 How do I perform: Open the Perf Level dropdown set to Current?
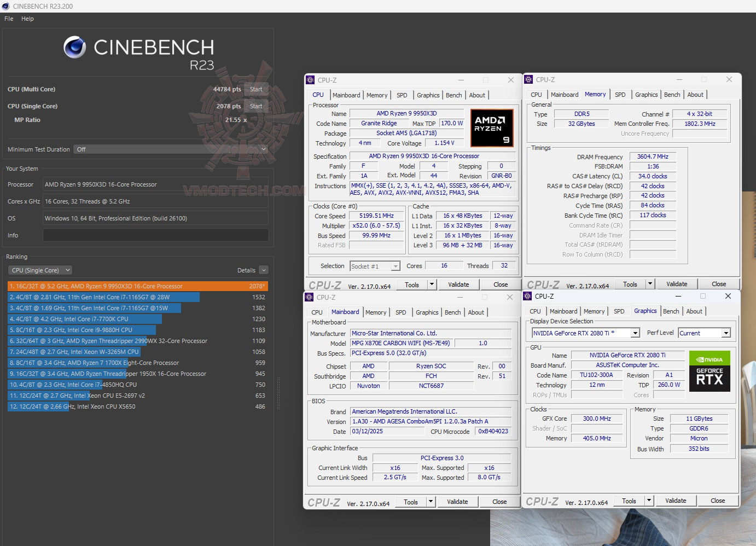click(705, 333)
